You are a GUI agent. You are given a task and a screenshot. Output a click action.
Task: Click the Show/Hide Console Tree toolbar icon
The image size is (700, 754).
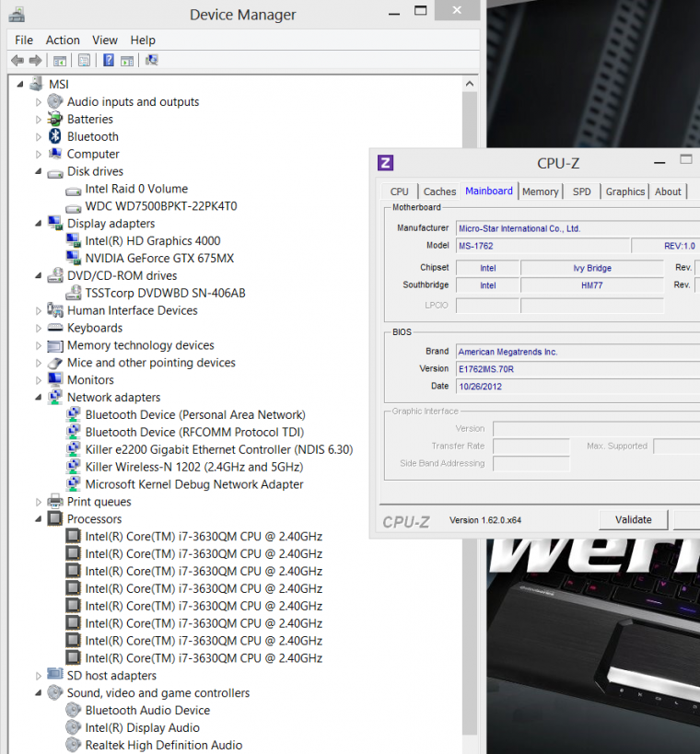tap(60, 61)
